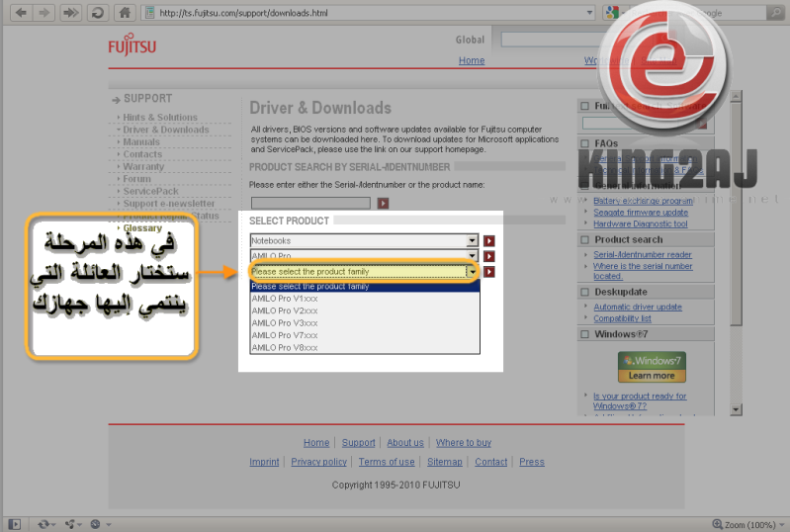This screenshot has height=532, width=790.
Task: Click the browser Back arrow button
Action: tap(18, 13)
